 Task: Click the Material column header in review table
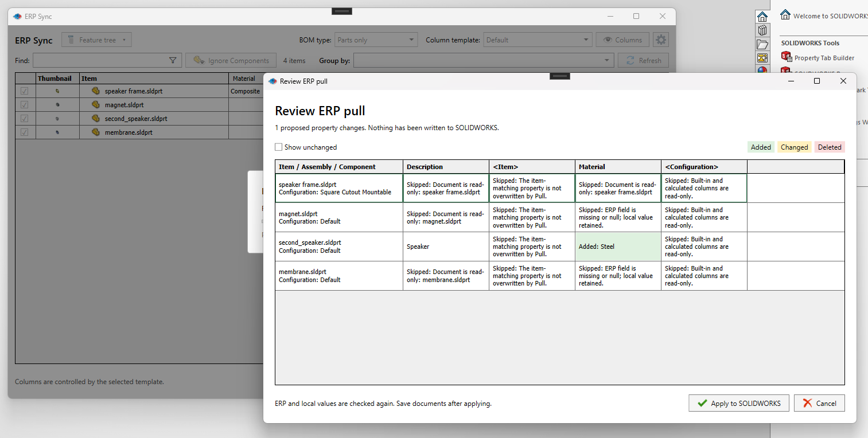618,167
